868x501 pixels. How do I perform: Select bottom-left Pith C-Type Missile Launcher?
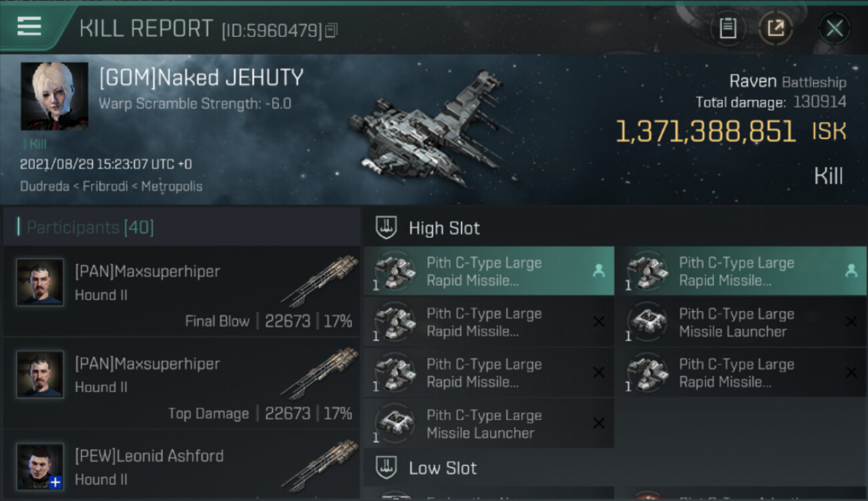point(489,424)
